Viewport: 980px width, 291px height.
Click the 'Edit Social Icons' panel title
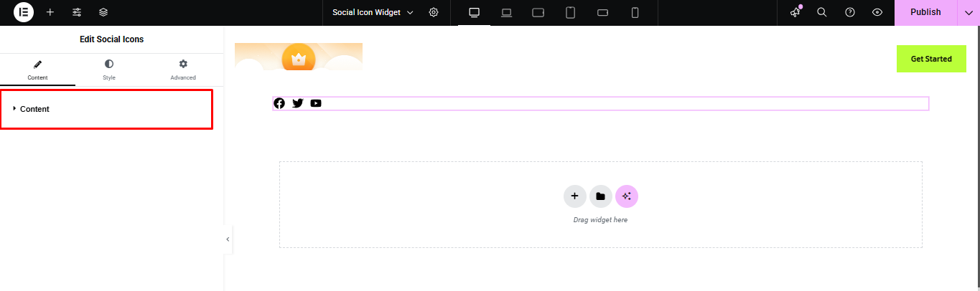[x=111, y=39]
